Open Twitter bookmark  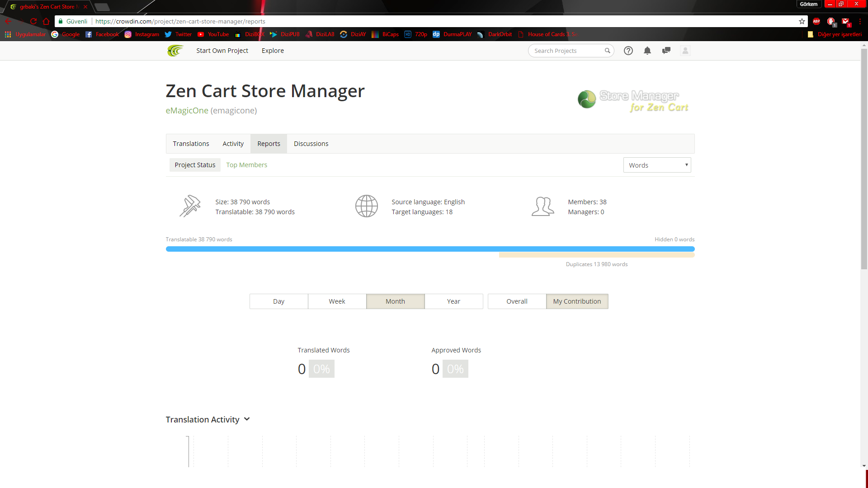click(178, 34)
